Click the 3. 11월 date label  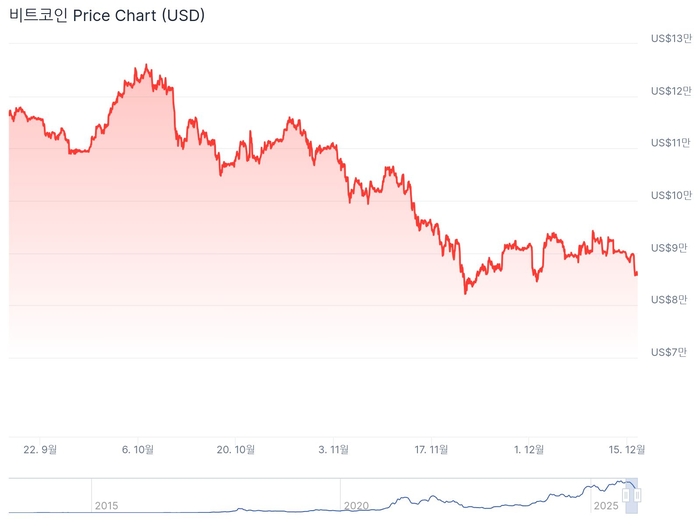click(x=334, y=450)
